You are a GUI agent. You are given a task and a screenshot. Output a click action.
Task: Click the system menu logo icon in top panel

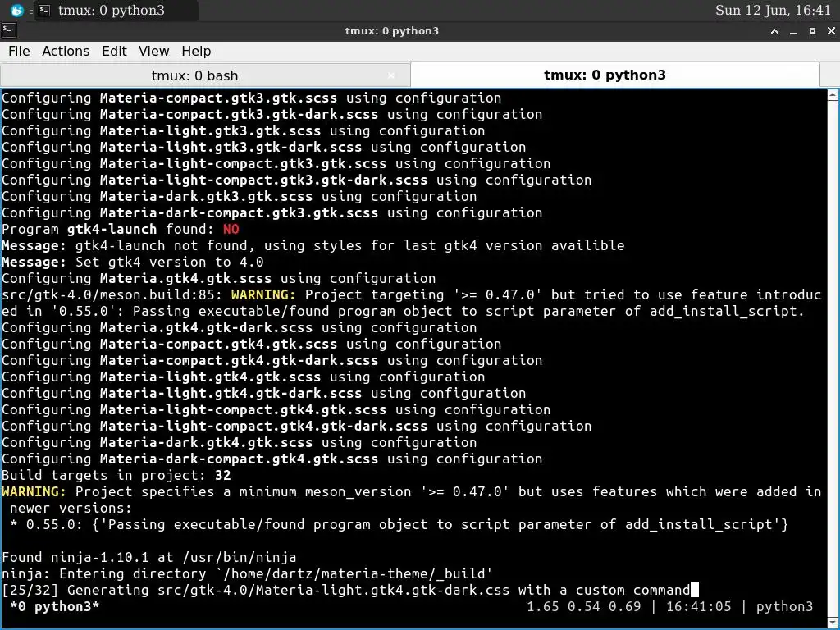click(16, 10)
